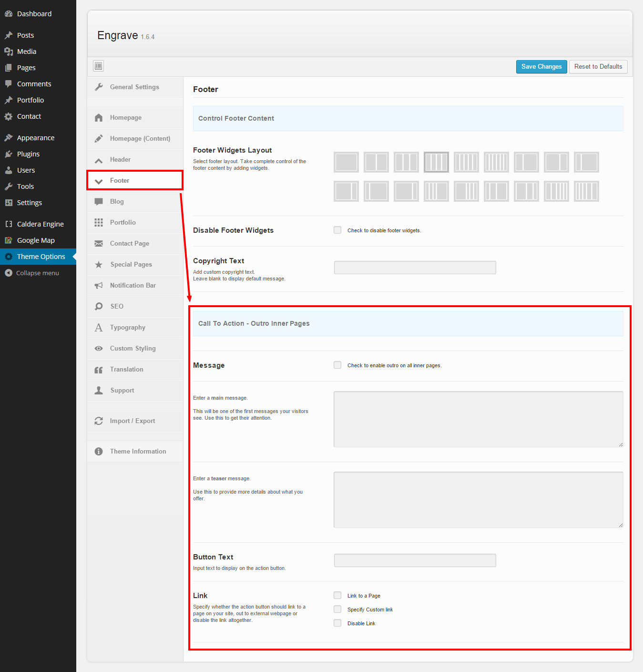Check to enable outro on all inner pages
This screenshot has width=643, height=672.
[337, 365]
